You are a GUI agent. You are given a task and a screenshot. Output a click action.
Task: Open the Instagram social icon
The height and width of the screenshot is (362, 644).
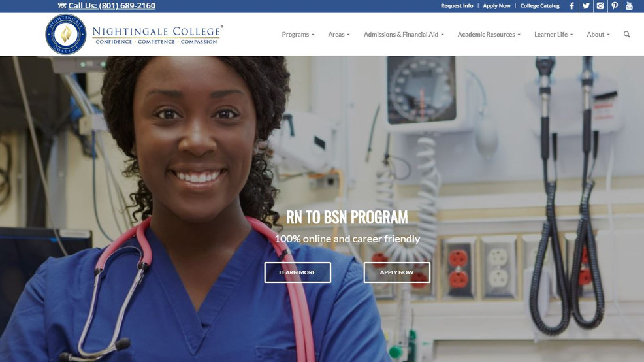[x=600, y=6]
